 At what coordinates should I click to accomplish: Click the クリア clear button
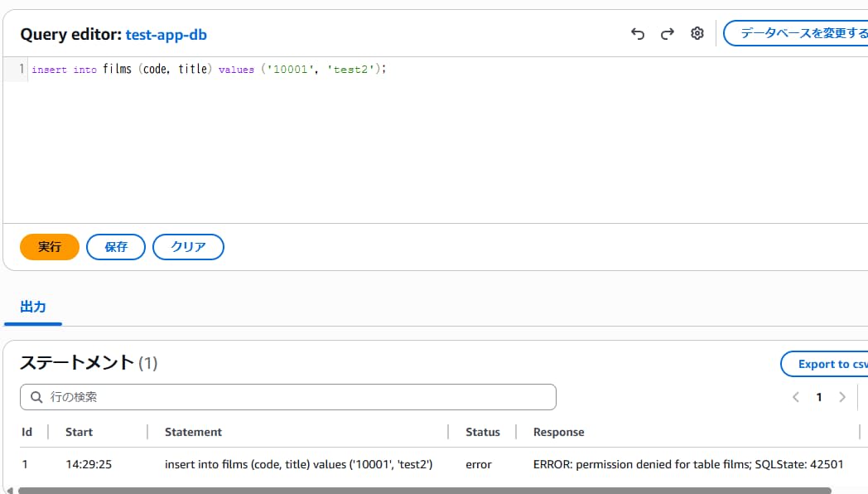[188, 247]
